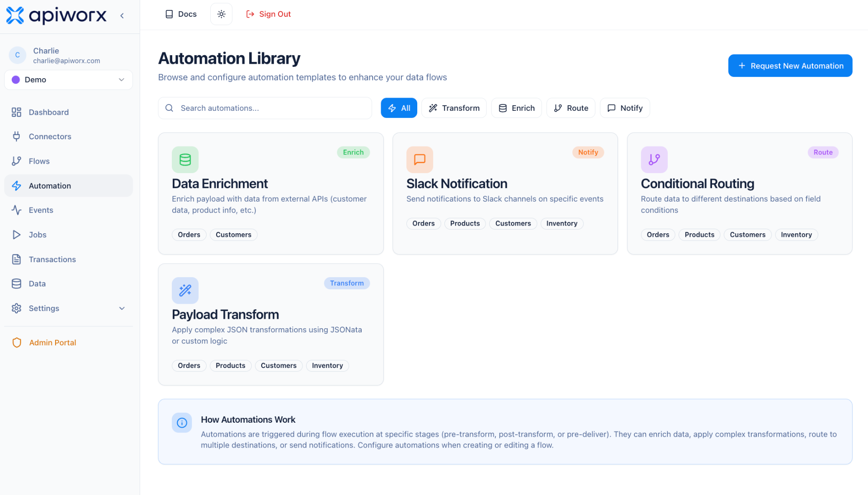Viewport: 868px width, 495px height.
Task: Open the Admin Portal link
Action: [52, 342]
